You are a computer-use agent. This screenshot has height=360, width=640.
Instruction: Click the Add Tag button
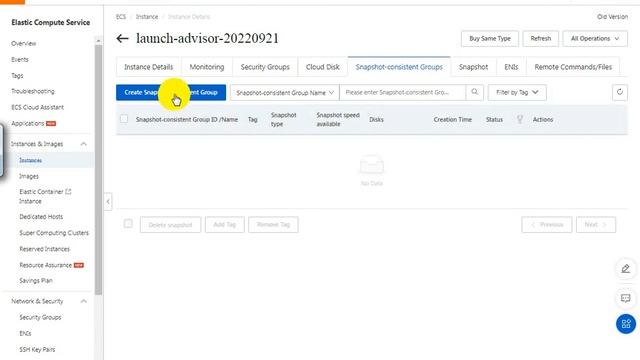click(x=224, y=224)
